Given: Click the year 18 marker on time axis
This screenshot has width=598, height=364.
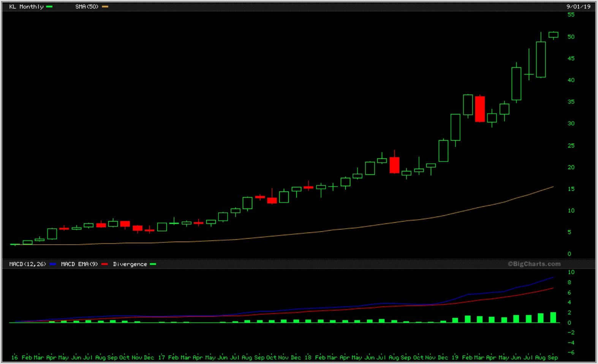Looking at the screenshot, I should 308,357.
